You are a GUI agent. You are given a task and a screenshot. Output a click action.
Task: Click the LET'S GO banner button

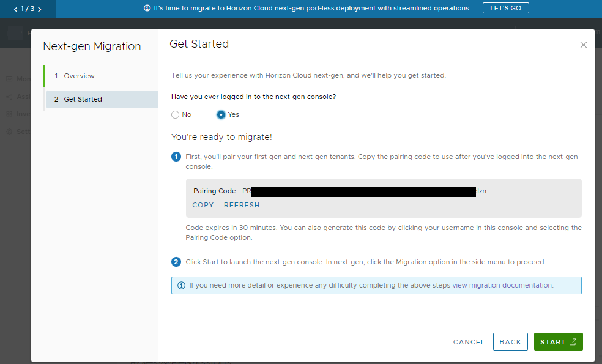[x=505, y=8]
